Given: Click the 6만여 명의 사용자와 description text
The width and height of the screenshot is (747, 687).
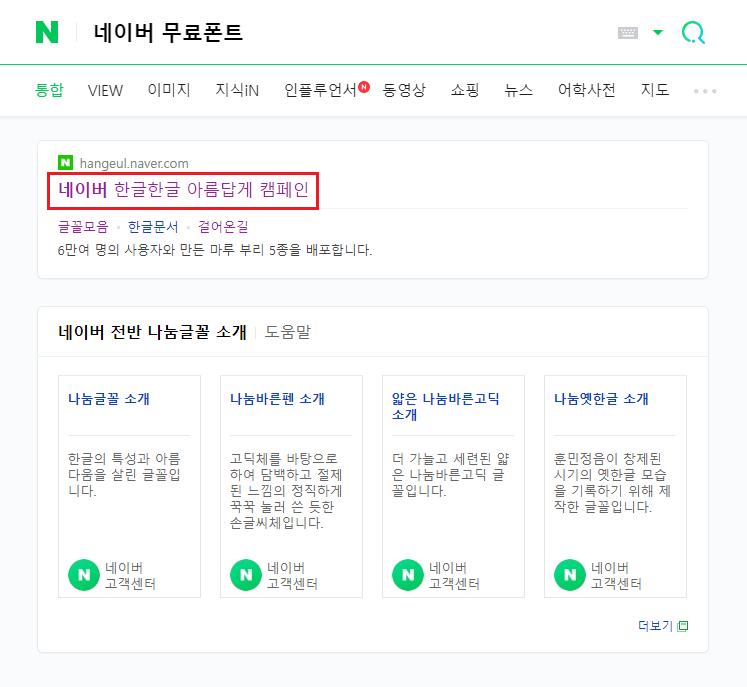Looking at the screenshot, I should [214, 250].
